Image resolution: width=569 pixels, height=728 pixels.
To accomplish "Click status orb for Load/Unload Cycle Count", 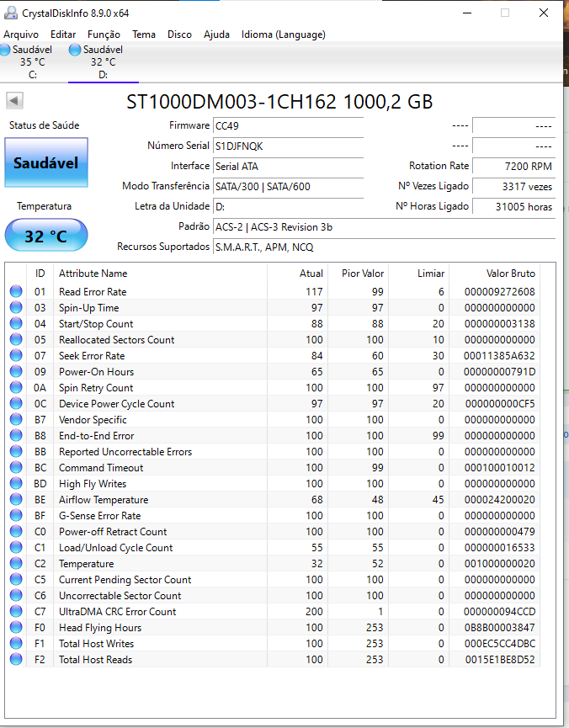I will pyautogui.click(x=16, y=548).
